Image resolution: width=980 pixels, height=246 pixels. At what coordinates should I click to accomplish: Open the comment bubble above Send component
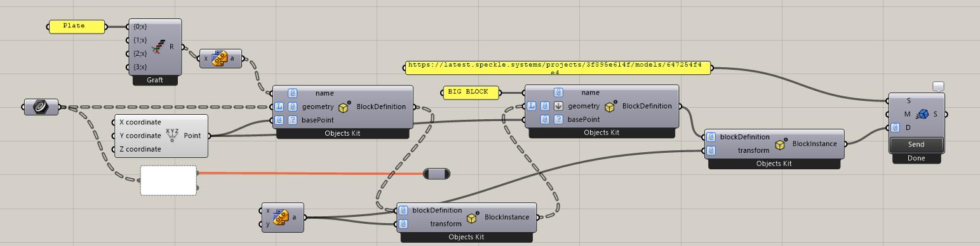[x=939, y=86]
